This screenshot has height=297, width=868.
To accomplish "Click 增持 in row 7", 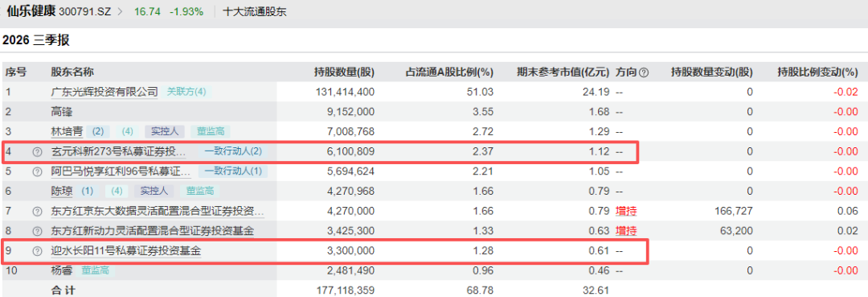I will click(x=625, y=211).
